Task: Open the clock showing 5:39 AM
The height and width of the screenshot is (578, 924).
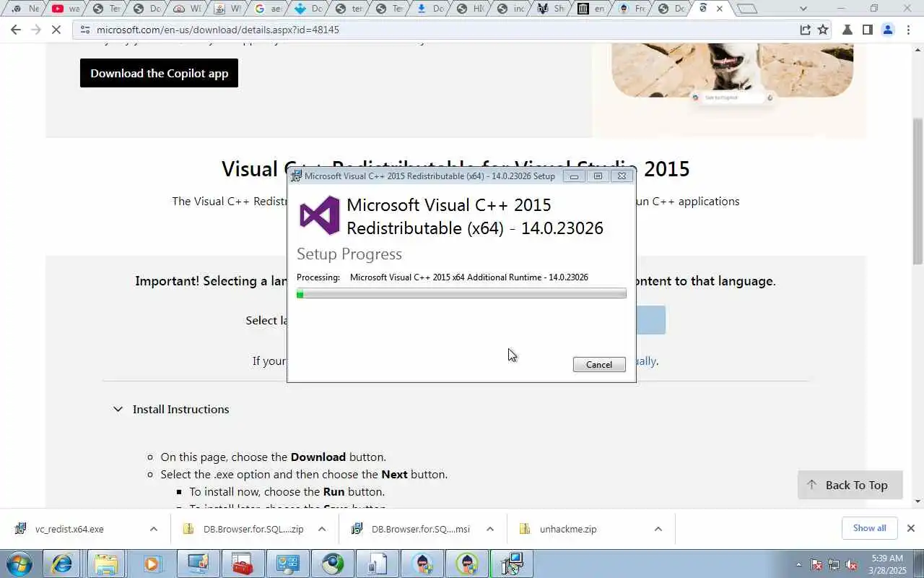Action: point(887,564)
